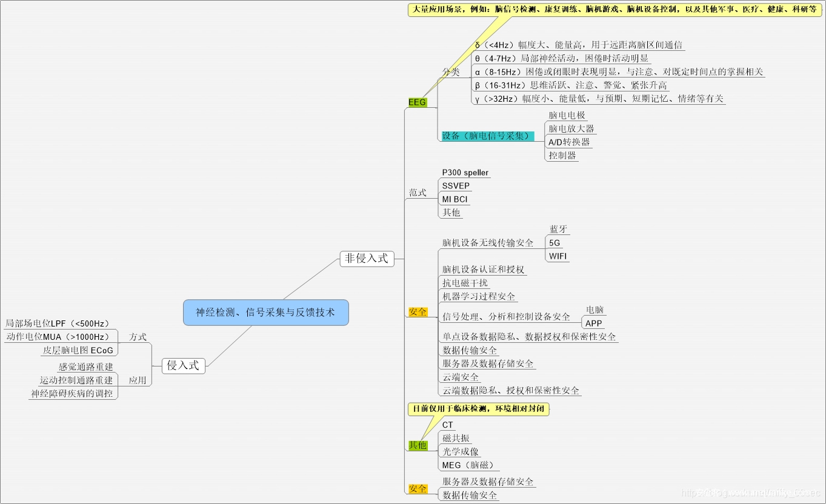
Task: Select the central 神经检测、信号采集与反馈技术 node
Action: pyautogui.click(x=265, y=313)
